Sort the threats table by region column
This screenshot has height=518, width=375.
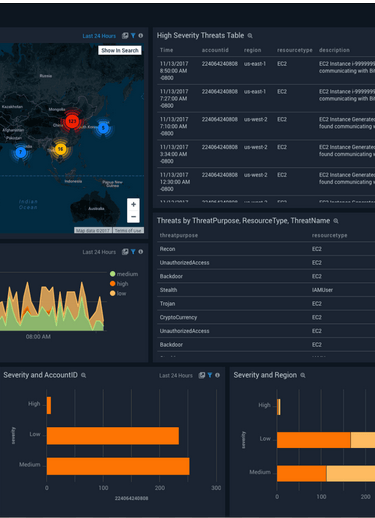tap(252, 50)
